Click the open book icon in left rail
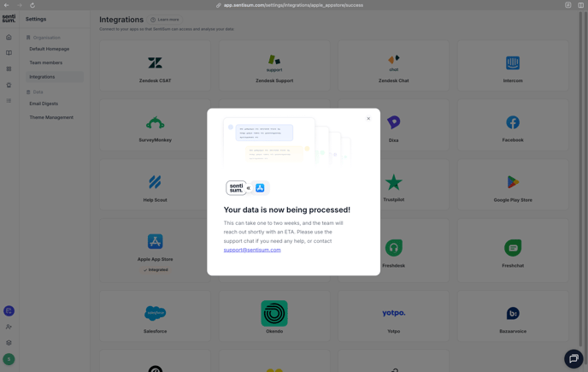 (x=9, y=53)
